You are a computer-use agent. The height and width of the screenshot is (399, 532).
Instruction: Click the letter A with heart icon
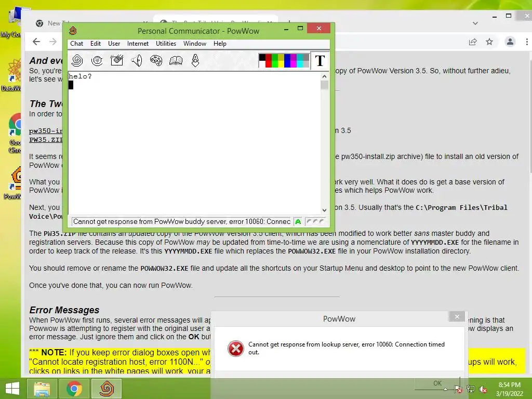click(x=195, y=60)
